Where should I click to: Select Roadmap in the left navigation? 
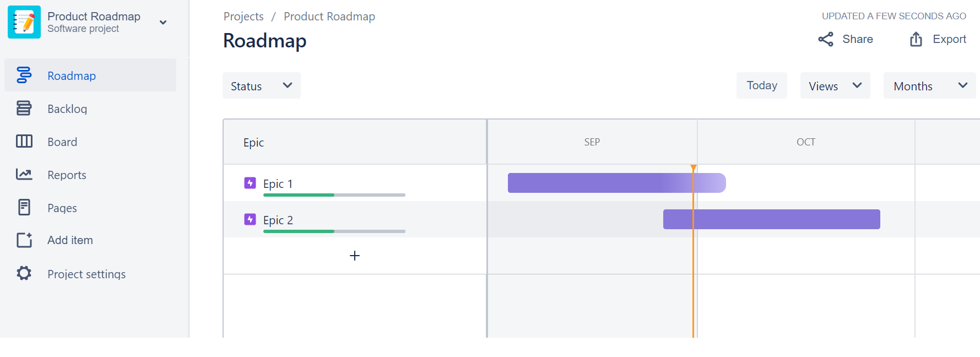pyautogui.click(x=72, y=75)
